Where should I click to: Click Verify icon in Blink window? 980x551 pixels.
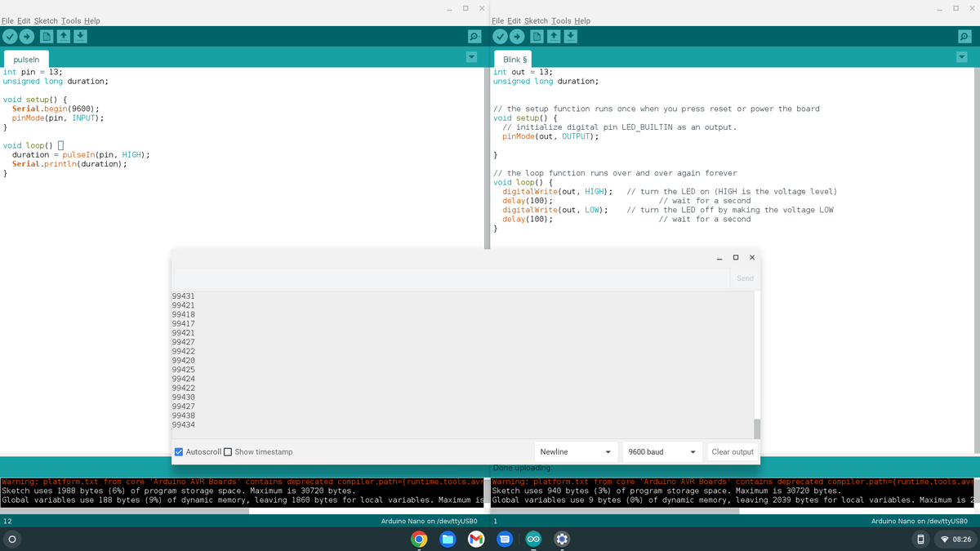500,37
